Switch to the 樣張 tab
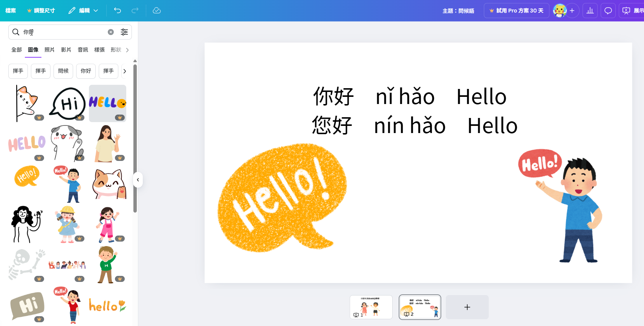 pyautogui.click(x=99, y=50)
